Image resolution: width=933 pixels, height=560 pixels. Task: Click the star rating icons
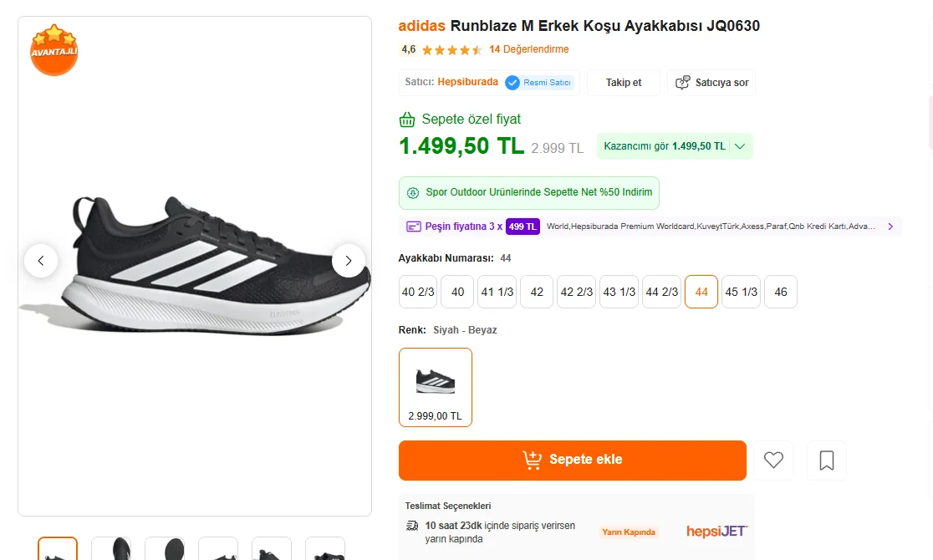point(451,50)
